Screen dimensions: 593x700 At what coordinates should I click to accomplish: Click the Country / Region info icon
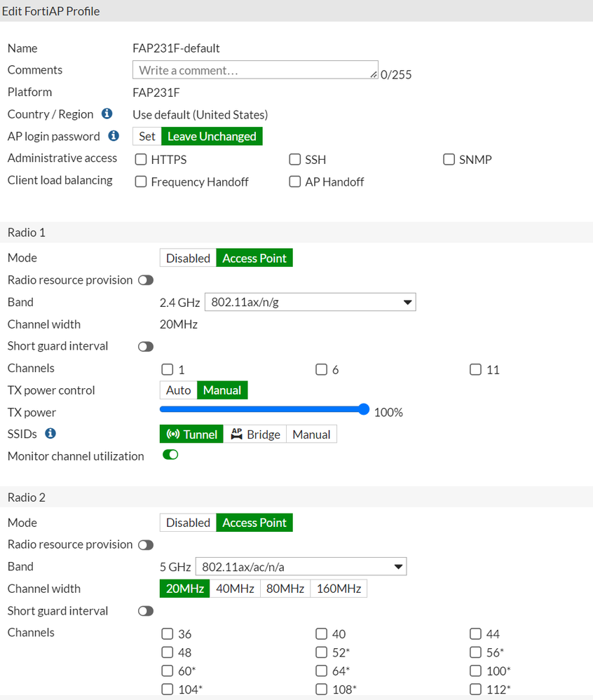(107, 114)
